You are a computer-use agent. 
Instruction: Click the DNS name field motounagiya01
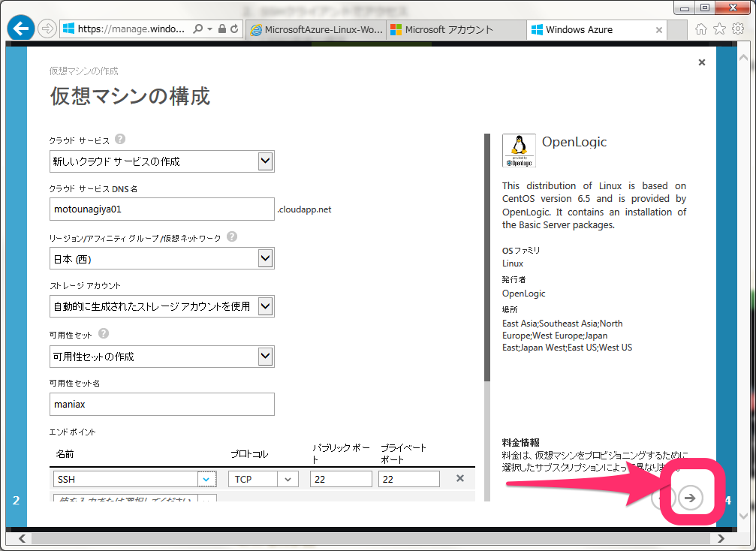(162, 209)
